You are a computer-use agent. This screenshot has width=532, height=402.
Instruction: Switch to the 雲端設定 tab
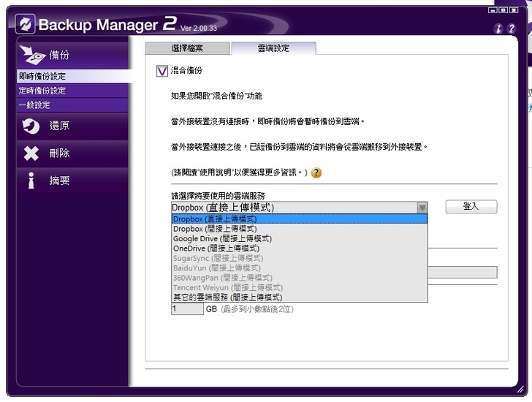(x=273, y=48)
